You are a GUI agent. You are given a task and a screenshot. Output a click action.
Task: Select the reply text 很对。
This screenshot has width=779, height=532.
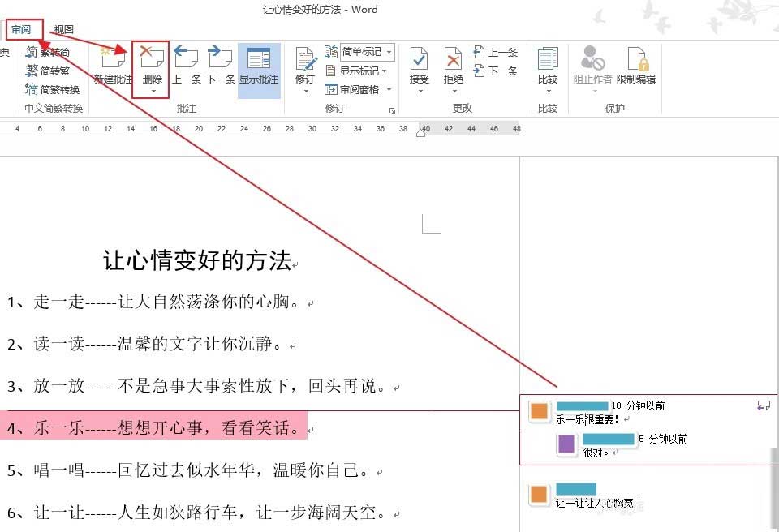(595, 453)
